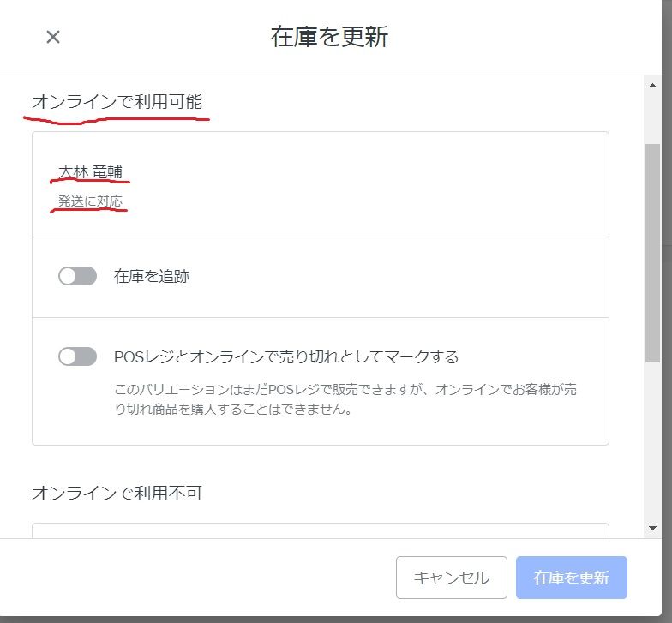Image resolution: width=672 pixels, height=623 pixels.
Task: Click the 在庫を追跡 label text
Action: coord(151,277)
